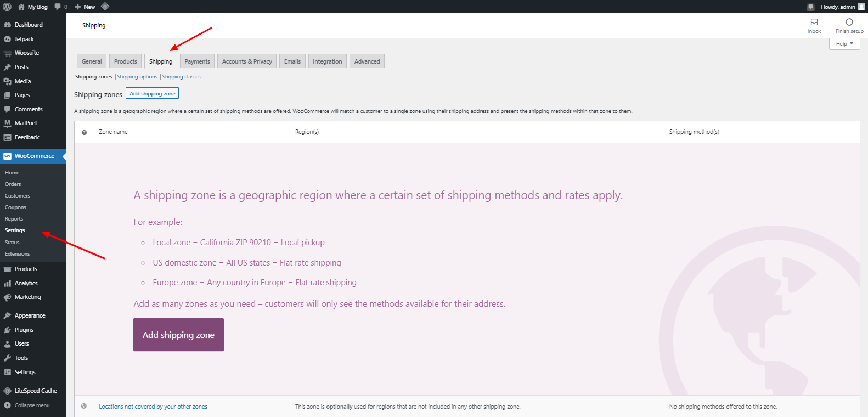Screen dimensions: 868x417
Task: Open the Shipping options sub-link
Action: click(137, 77)
